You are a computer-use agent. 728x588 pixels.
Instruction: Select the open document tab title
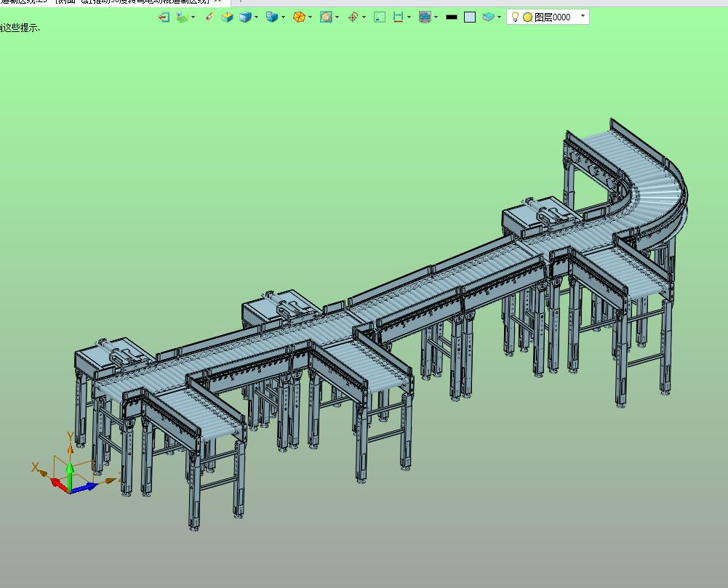[x=105, y=2]
